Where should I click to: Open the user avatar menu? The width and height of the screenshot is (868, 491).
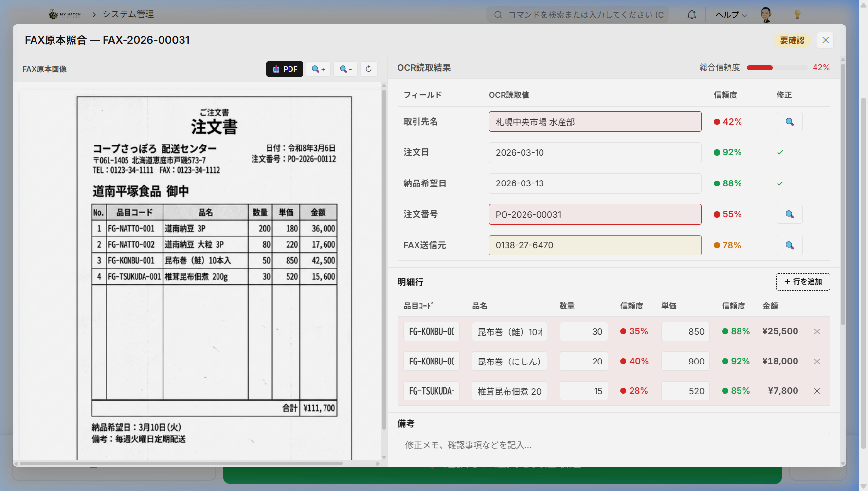(766, 15)
